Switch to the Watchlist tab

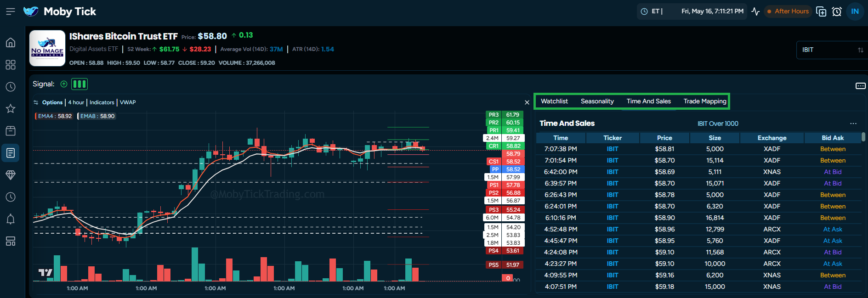click(x=554, y=101)
